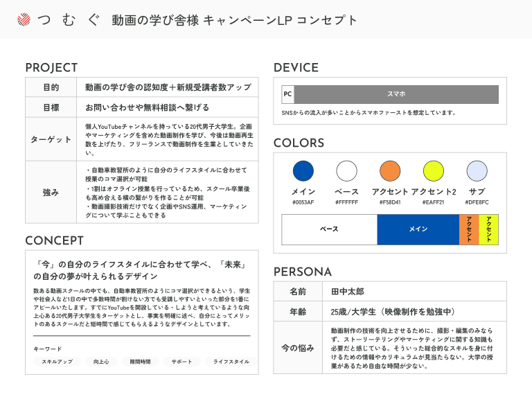Click the blue メイン segment in color bar
Image resolution: width=532 pixels, height=399 pixels.
(x=418, y=229)
